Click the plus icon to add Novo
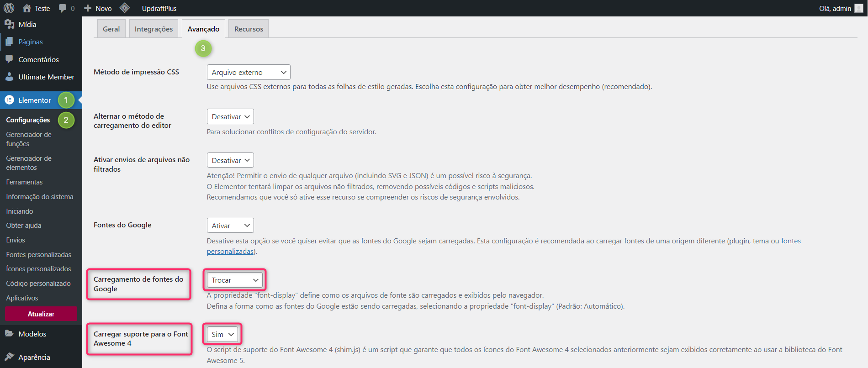Image resolution: width=868 pixels, height=368 pixels. click(88, 8)
